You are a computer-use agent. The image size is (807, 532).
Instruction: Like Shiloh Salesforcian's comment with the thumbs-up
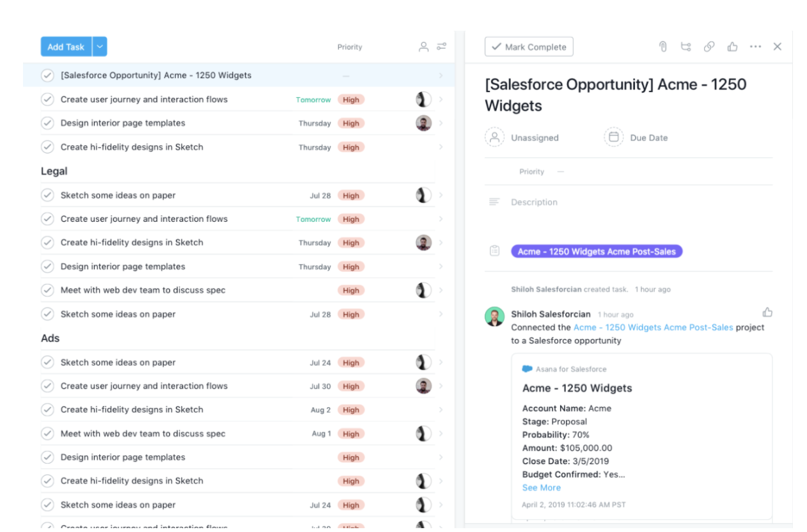coord(767,312)
